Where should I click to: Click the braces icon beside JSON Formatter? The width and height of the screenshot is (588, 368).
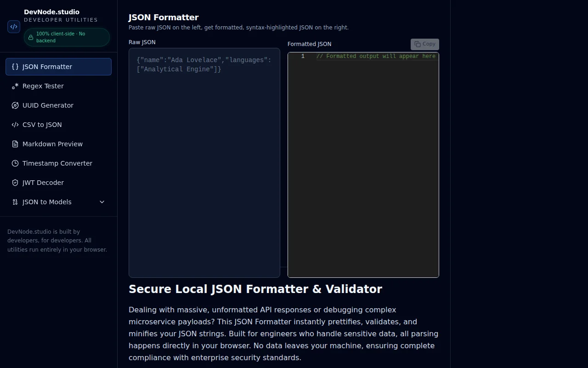pyautogui.click(x=15, y=67)
